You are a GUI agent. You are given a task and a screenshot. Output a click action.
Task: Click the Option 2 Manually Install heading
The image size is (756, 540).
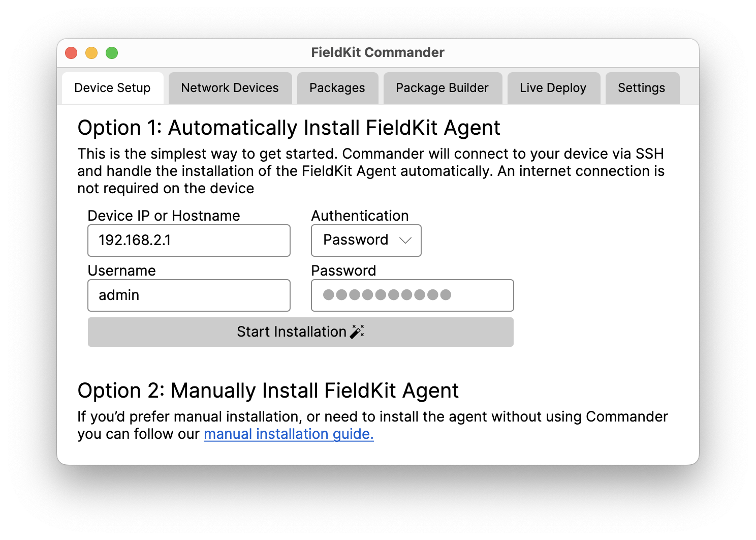(268, 391)
